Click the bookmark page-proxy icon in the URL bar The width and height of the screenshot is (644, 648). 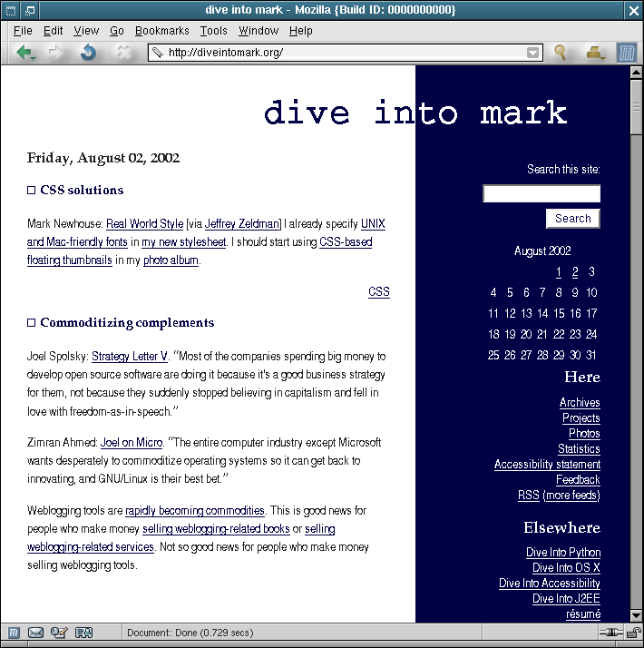(x=158, y=53)
